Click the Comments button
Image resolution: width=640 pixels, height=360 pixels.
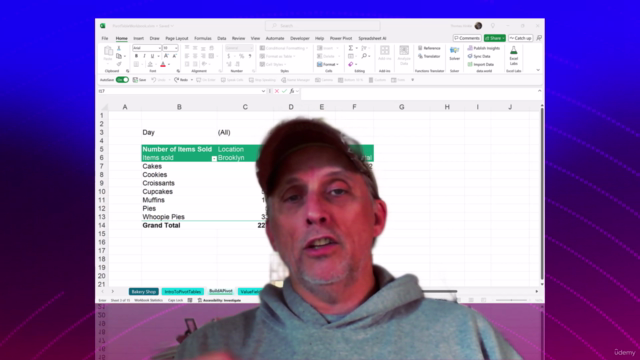[x=467, y=38]
